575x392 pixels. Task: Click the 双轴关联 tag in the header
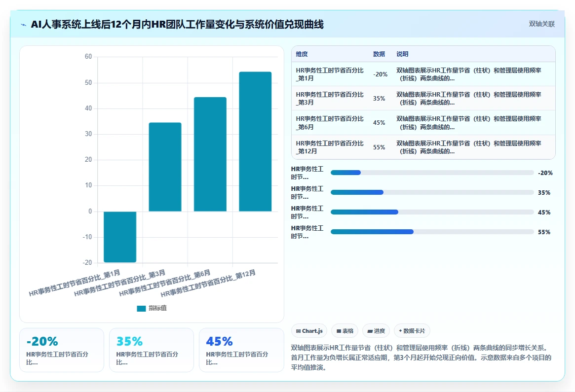point(541,24)
